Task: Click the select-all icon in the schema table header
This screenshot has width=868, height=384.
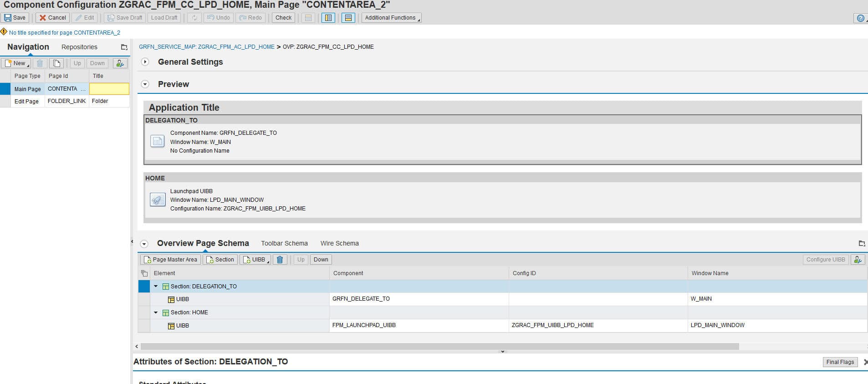Action: pos(144,273)
